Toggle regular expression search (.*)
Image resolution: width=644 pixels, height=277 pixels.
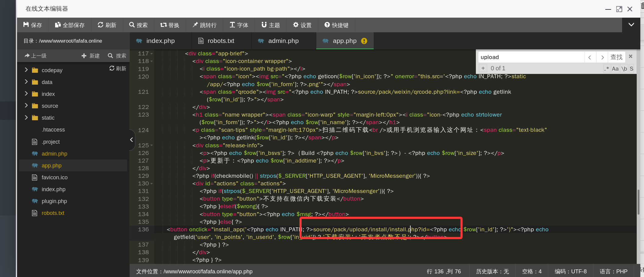tap(607, 68)
